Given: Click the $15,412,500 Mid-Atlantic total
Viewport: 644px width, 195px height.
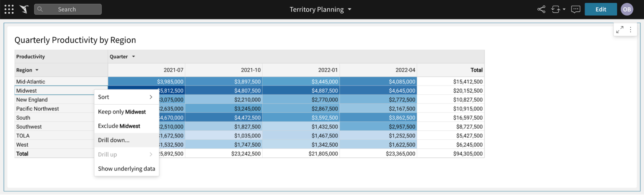Looking at the screenshot, I should pos(450,82).
